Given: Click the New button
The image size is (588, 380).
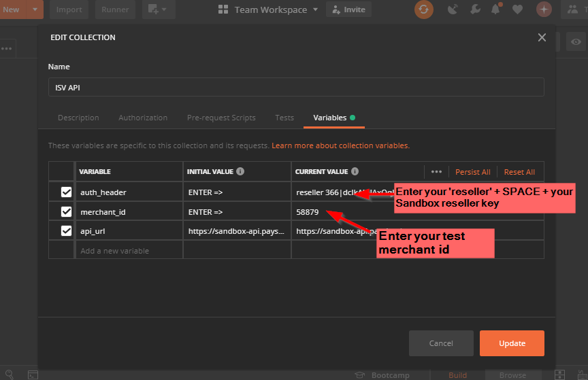Looking at the screenshot, I should click(12, 10).
